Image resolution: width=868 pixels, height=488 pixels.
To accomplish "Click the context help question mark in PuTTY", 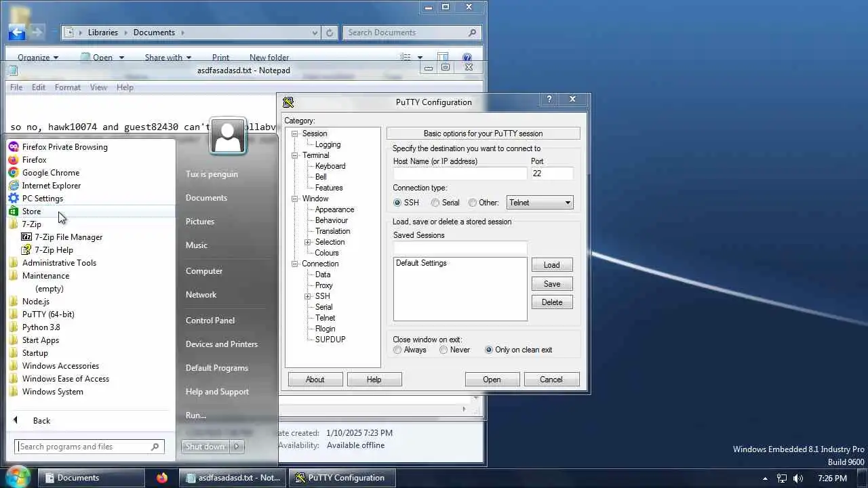I will tap(550, 99).
